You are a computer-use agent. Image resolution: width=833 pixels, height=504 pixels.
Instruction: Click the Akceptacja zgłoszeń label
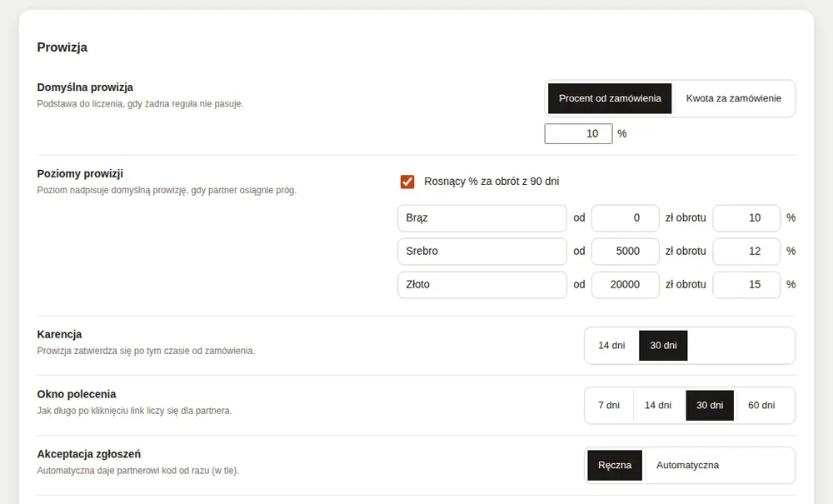[x=89, y=455]
